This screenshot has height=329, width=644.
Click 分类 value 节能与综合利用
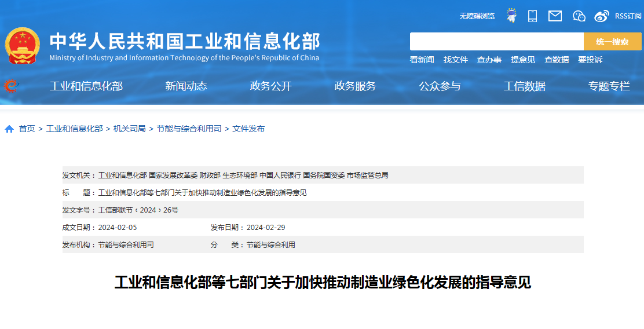(270, 245)
